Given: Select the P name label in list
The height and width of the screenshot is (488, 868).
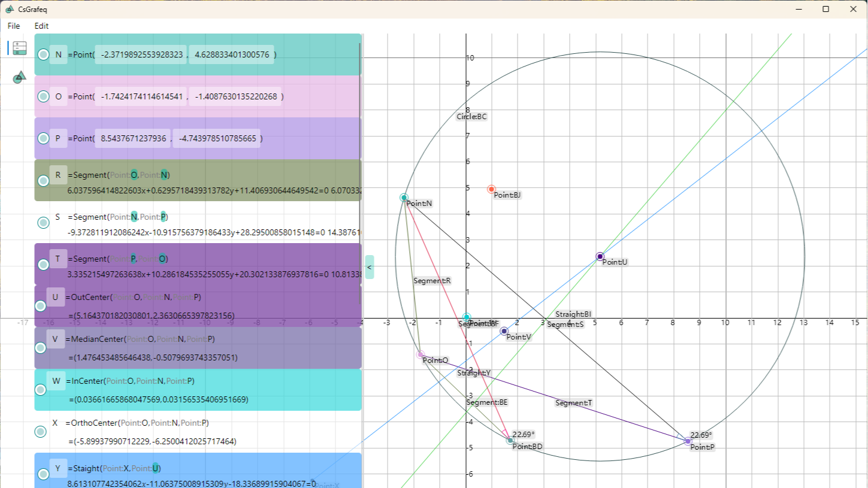Looking at the screenshot, I should click(x=58, y=138).
